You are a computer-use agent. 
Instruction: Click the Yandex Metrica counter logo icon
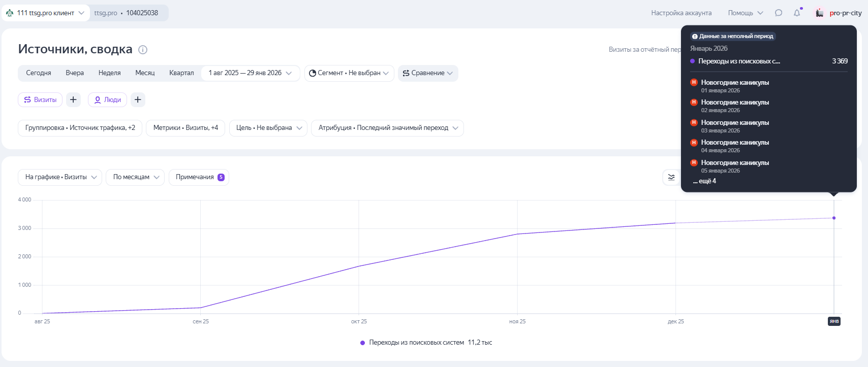pyautogui.click(x=10, y=13)
